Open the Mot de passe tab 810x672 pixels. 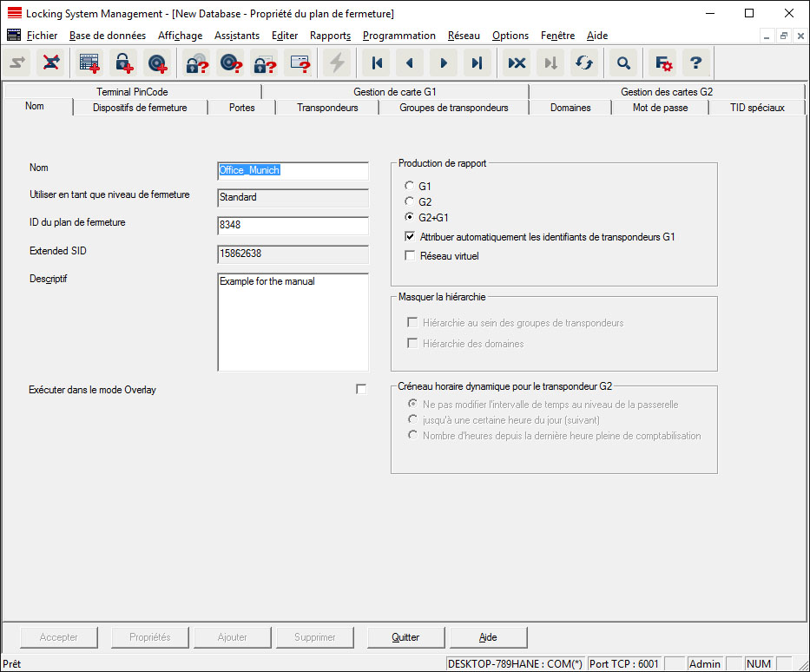coord(660,108)
